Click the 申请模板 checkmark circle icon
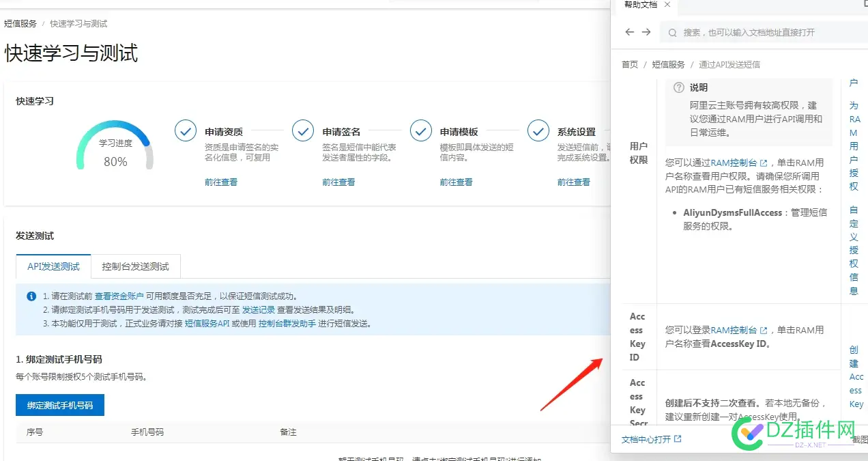 pyautogui.click(x=421, y=130)
